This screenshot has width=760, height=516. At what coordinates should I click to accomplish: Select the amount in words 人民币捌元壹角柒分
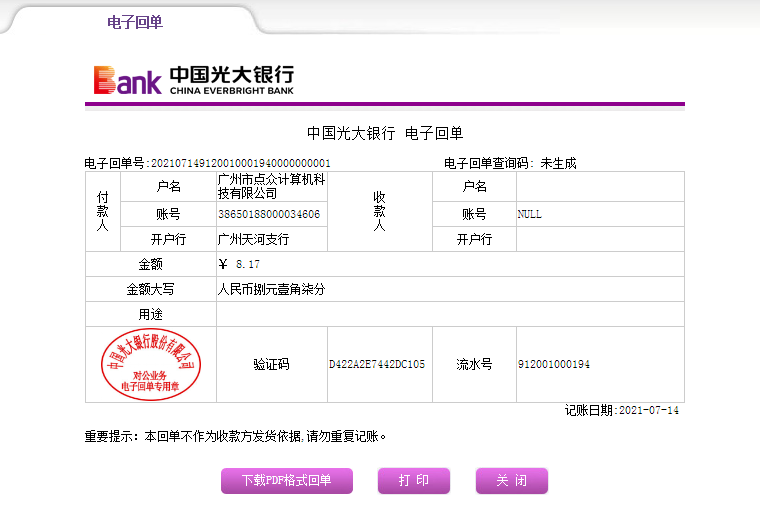point(272,289)
